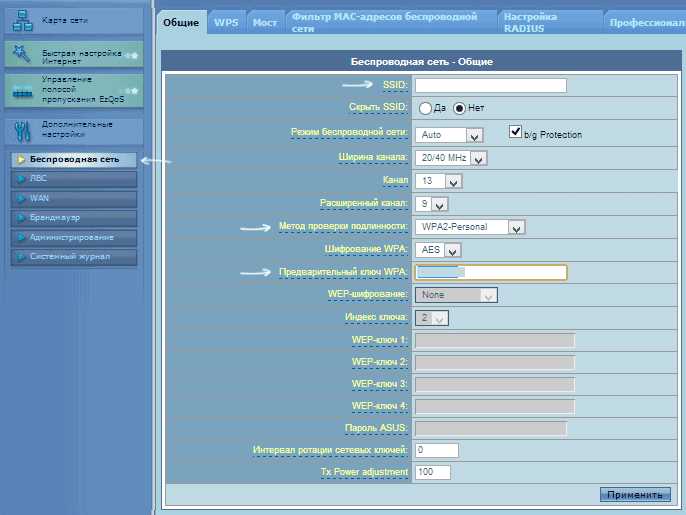This screenshot has width=686, height=515.
Task: Click arrow icon beside Беспроводная сеть
Action: point(20,160)
